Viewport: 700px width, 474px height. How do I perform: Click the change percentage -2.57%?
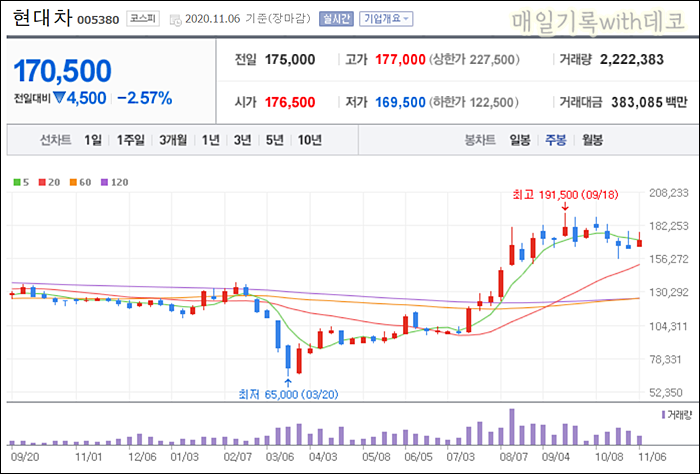tap(145, 98)
